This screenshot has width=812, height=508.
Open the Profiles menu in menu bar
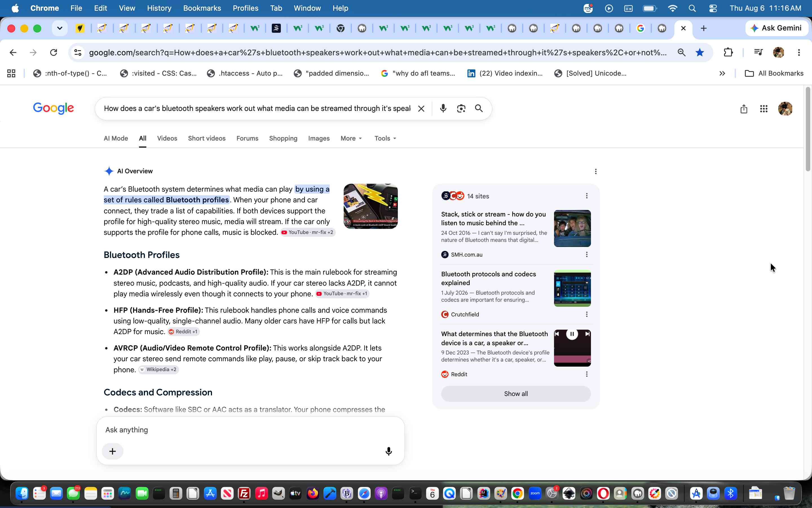pyautogui.click(x=245, y=8)
